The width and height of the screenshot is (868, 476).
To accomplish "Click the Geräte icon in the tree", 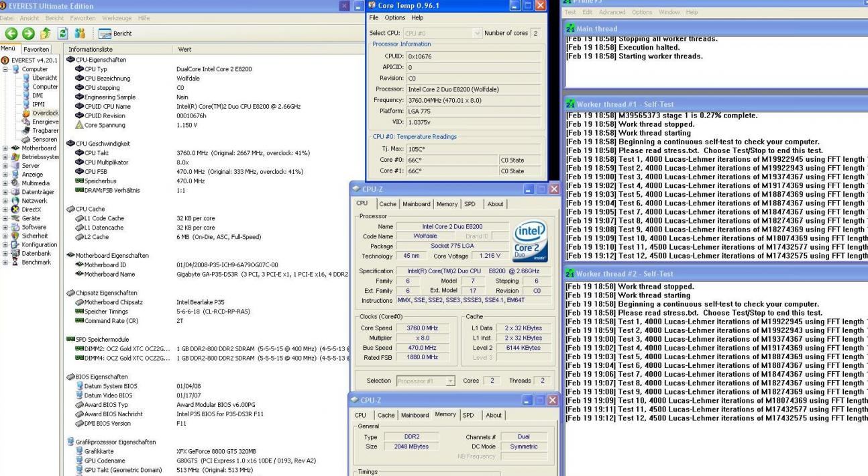I will 16,218.
